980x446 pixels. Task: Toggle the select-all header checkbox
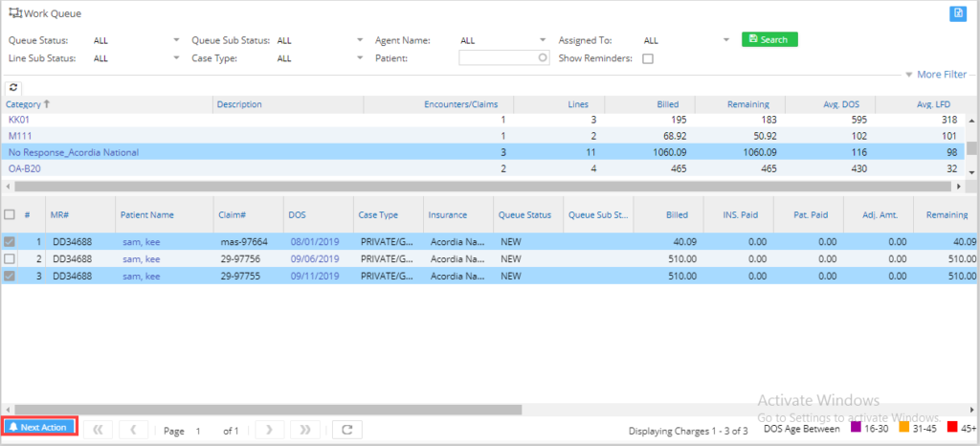[x=10, y=215]
